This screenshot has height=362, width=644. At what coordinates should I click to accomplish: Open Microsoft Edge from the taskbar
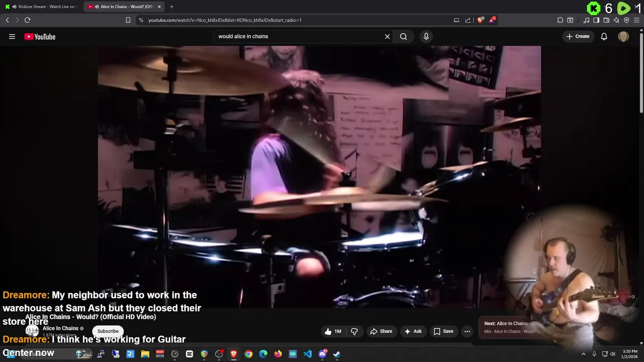point(263,354)
